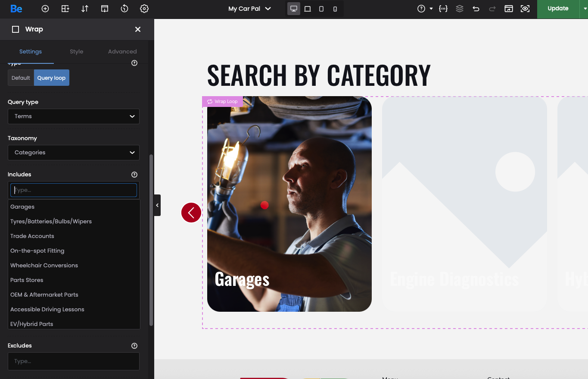Click the Excludes Type input field
This screenshot has width=588, height=379.
[74, 361]
